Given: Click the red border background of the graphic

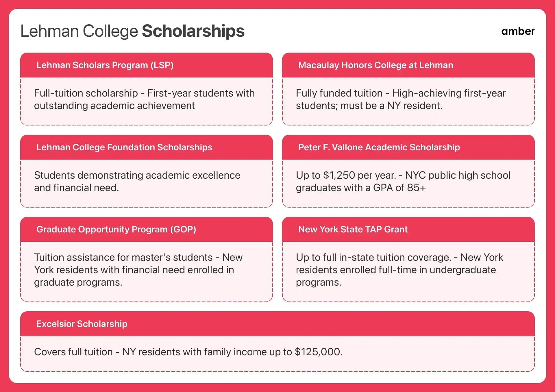Looking at the screenshot, I should 277,4.
